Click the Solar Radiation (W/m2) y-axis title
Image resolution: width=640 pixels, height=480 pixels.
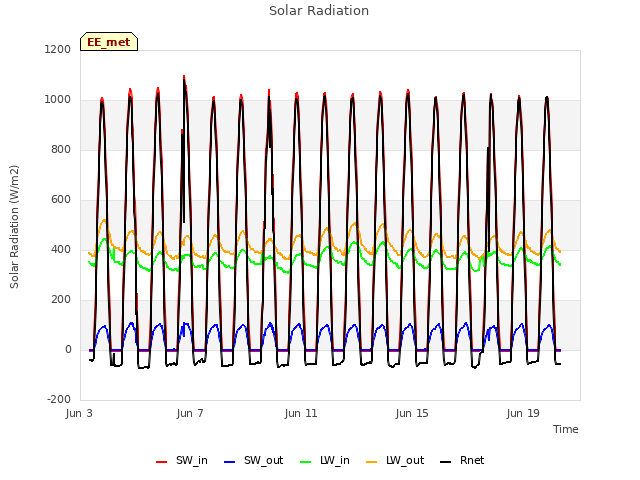pyautogui.click(x=14, y=227)
